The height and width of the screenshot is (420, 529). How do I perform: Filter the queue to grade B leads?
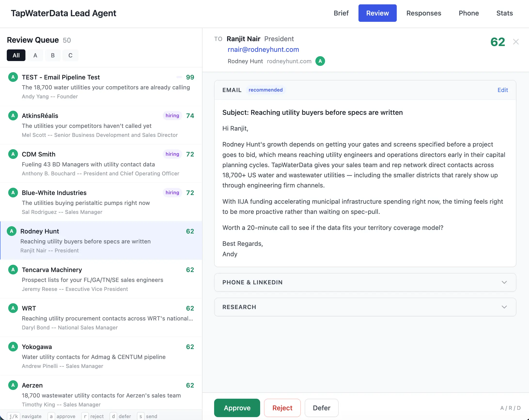pos(53,55)
